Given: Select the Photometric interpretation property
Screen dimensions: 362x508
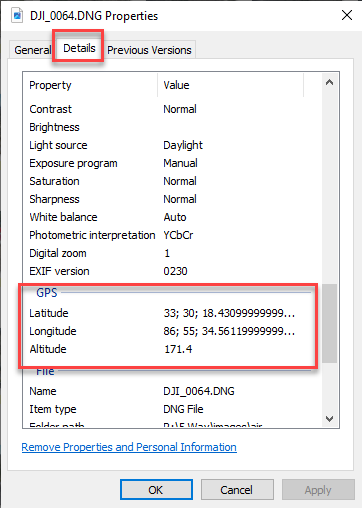Looking at the screenshot, I should 92,235.
